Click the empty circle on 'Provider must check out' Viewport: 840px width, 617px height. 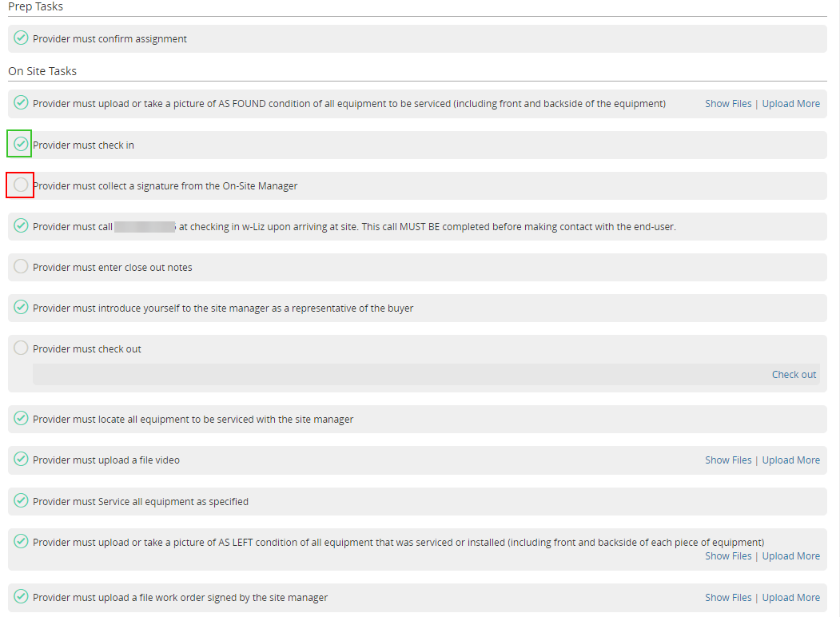point(20,348)
